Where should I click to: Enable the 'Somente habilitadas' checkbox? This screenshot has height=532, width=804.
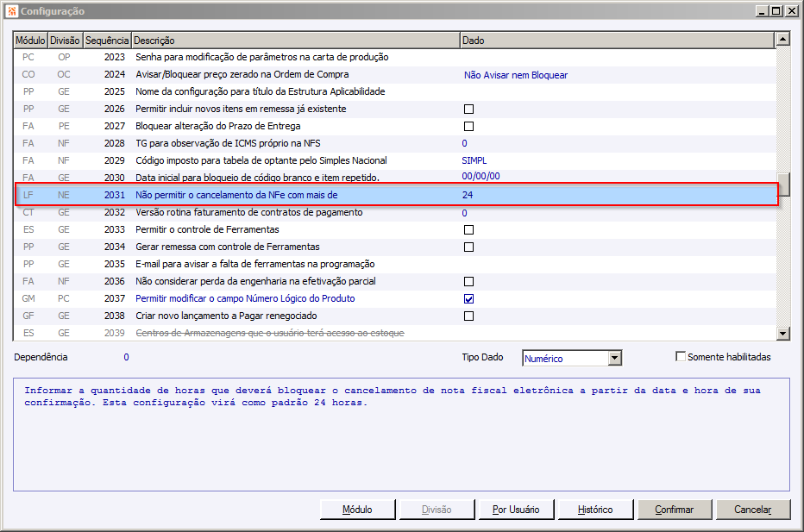[681, 356]
